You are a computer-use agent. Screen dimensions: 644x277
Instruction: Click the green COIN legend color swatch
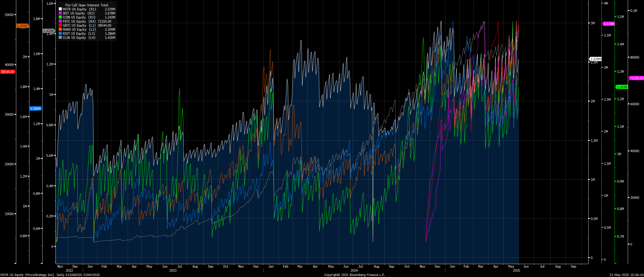60,17
